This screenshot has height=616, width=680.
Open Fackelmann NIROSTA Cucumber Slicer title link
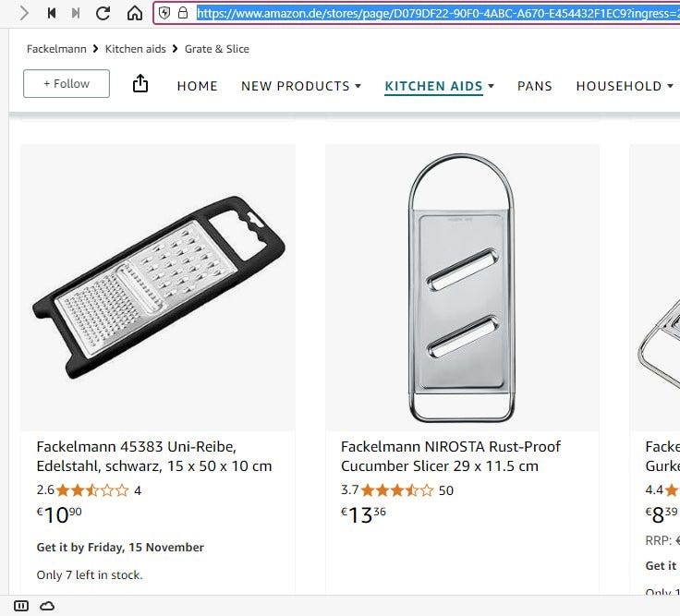point(451,456)
